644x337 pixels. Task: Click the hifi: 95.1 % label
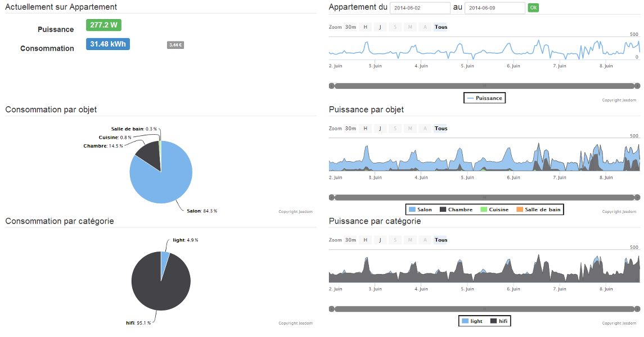coord(138,322)
